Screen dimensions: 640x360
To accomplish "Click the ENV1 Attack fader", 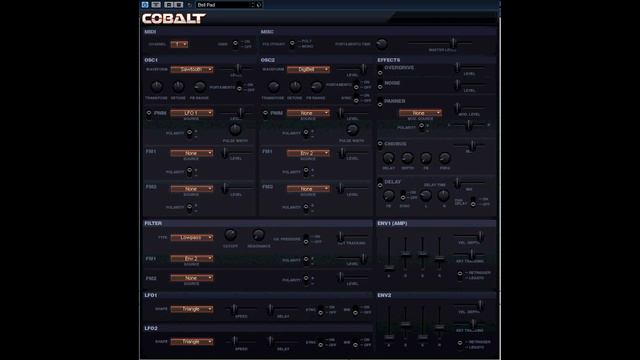I will [x=389, y=254].
